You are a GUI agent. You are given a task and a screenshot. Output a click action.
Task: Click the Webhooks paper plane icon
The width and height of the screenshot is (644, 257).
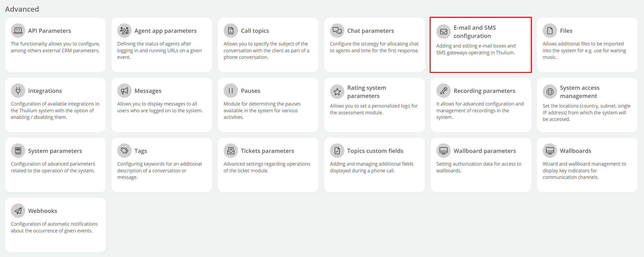tap(18, 210)
